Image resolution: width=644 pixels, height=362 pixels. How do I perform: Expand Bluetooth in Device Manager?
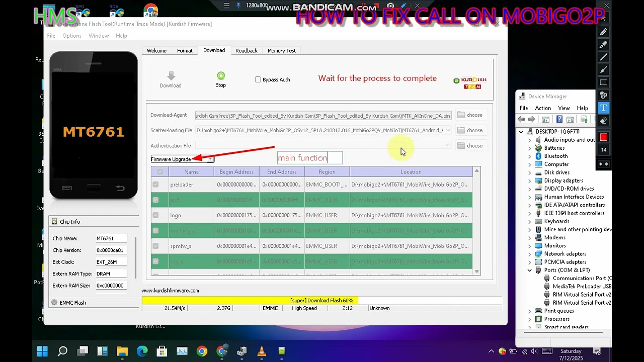coord(529,156)
